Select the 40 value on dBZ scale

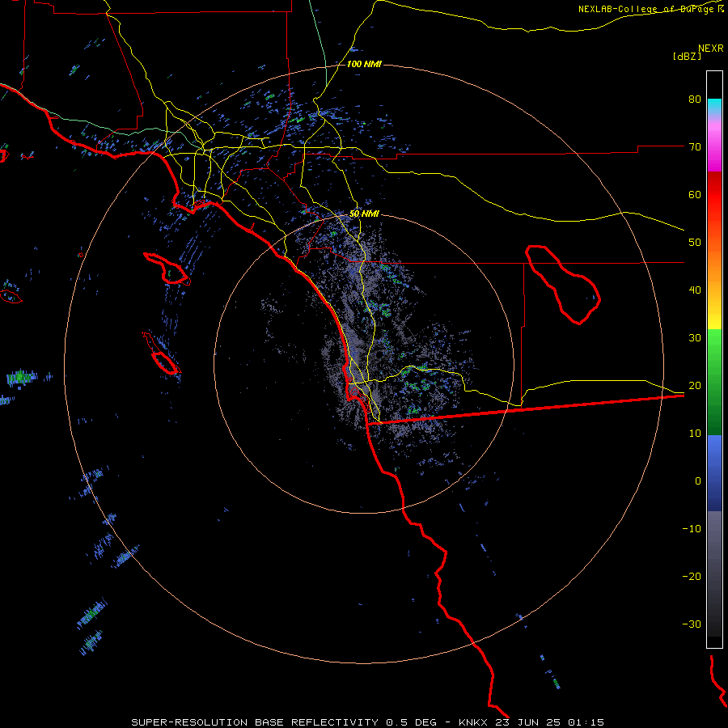tap(695, 290)
